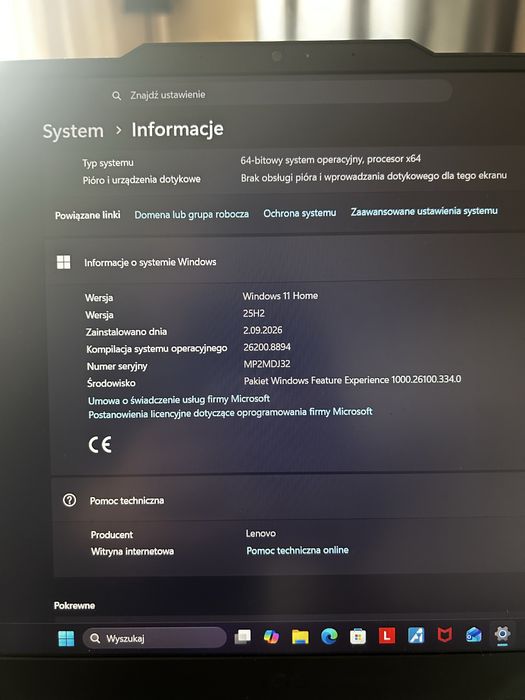Select the Lenovo producer value
This screenshot has height=700, width=525.
[x=261, y=533]
